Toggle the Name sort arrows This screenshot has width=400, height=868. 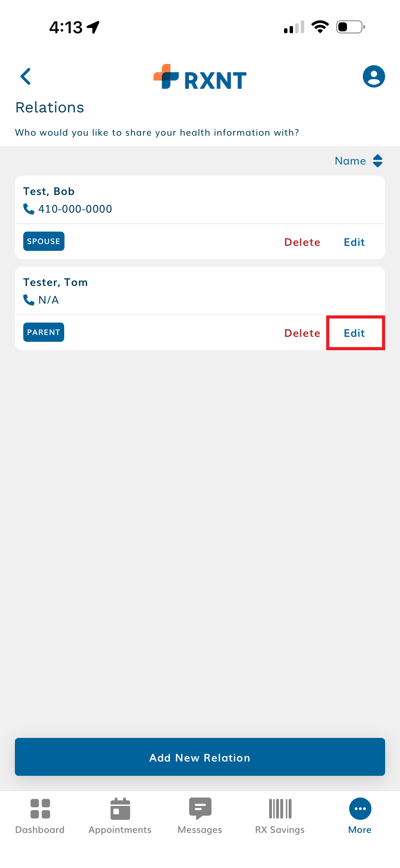[378, 161]
